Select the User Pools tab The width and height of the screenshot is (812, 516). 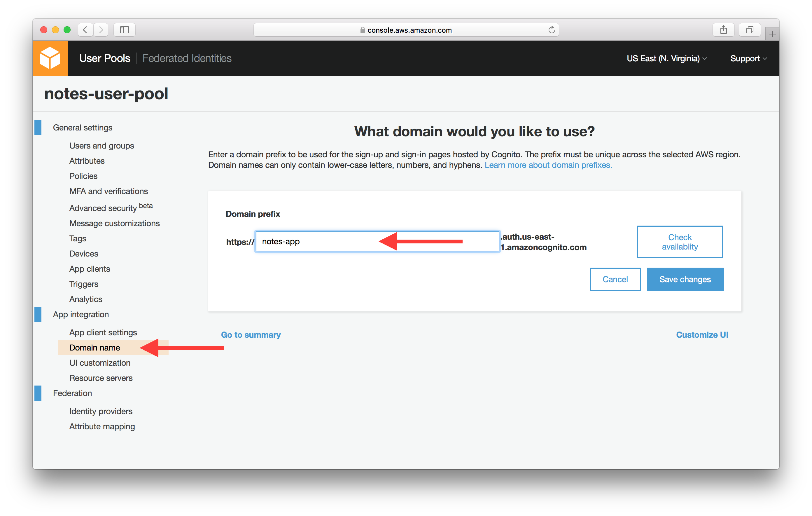(104, 58)
